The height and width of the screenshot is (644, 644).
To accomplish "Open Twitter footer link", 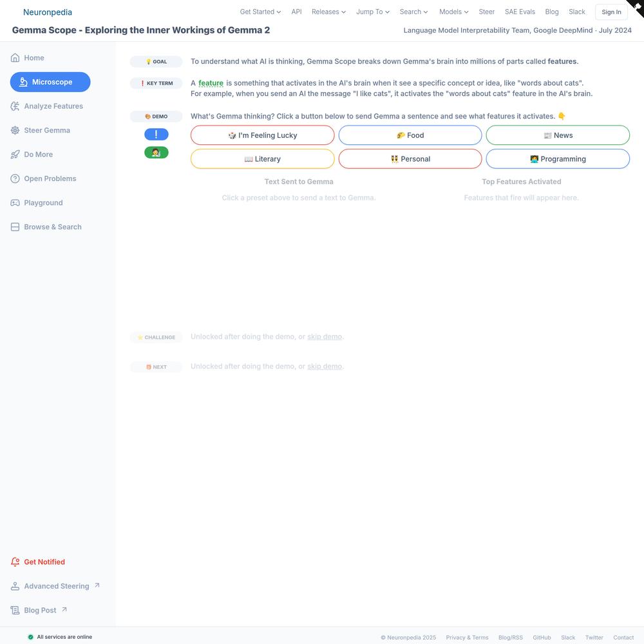I will pos(594,638).
